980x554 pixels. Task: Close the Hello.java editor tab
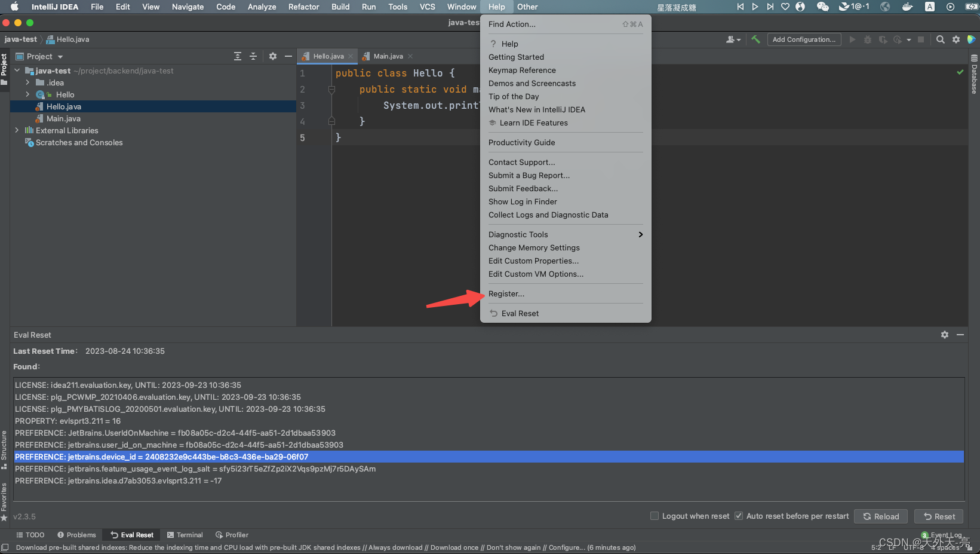tap(351, 56)
